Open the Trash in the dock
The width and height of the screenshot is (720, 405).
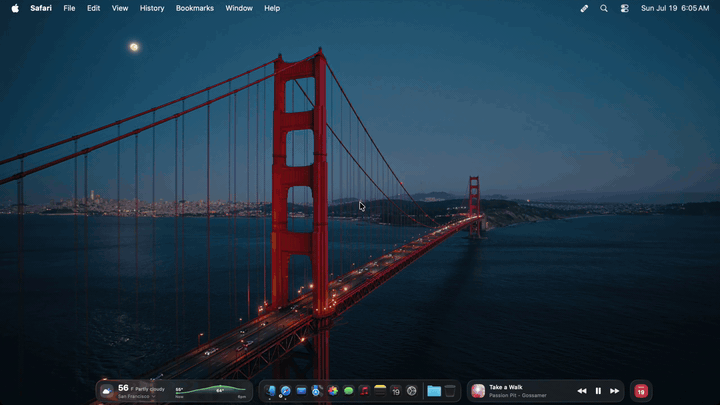[x=450, y=391]
